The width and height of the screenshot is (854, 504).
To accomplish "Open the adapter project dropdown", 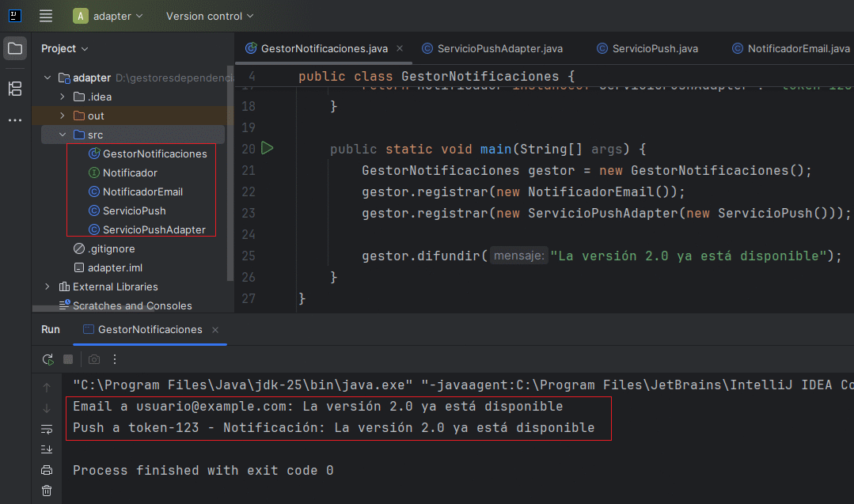I will [x=108, y=16].
